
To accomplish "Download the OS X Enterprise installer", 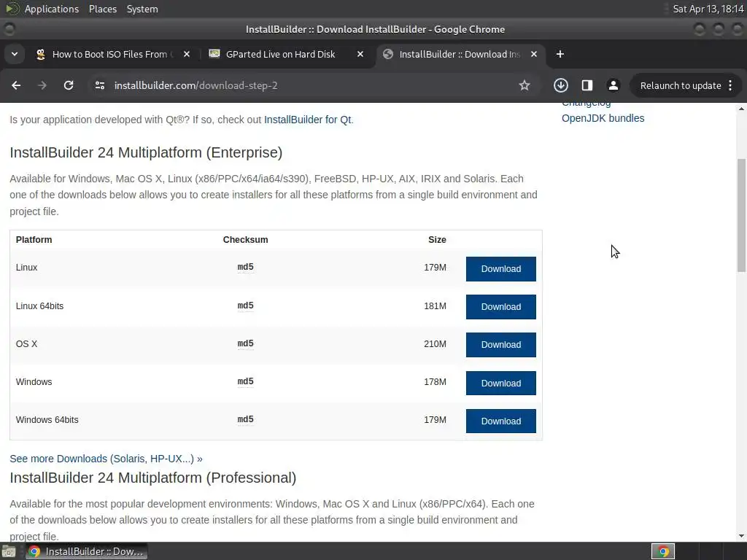I will click(500, 345).
